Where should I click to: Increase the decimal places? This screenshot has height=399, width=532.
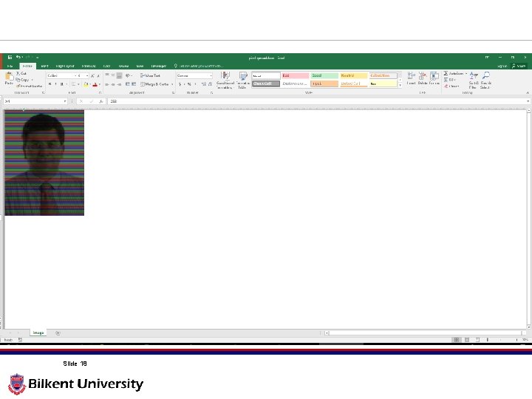coord(204,84)
